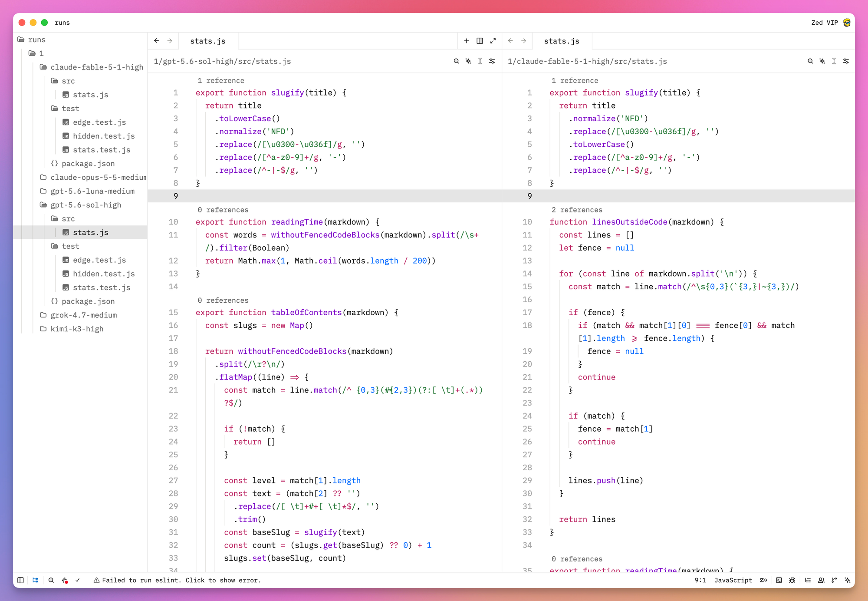Viewport: 868px width, 601px height.
Task: Open hidden.test.js under claude-fable-5-1-high
Action: [x=99, y=136]
